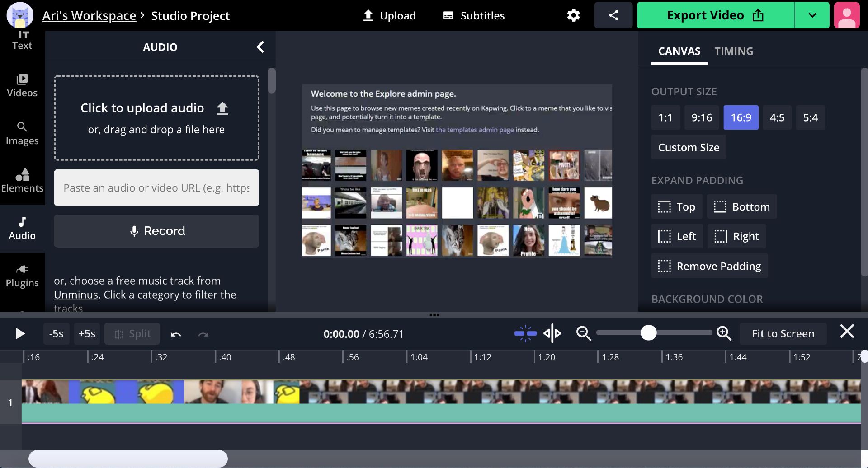
Task: Switch to the Timing tab
Action: (x=733, y=51)
